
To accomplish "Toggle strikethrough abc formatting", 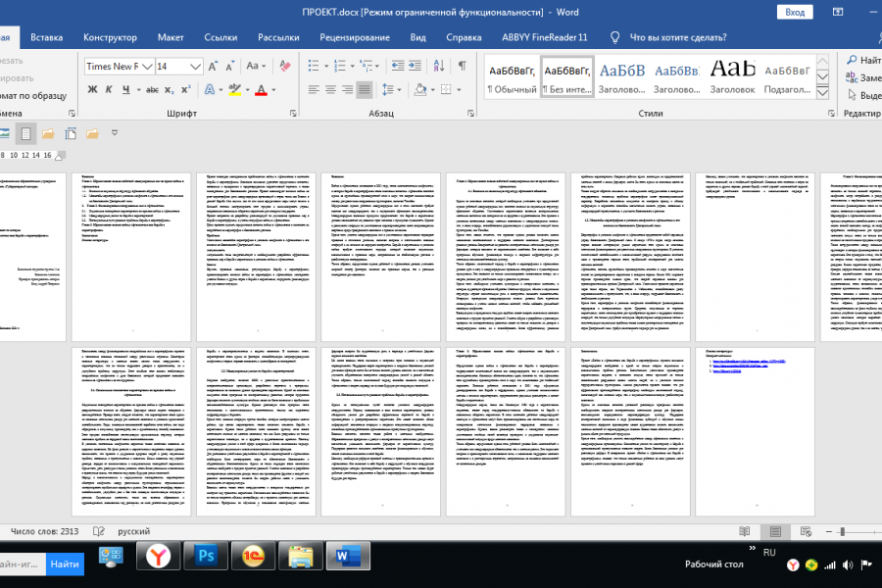I will (x=152, y=89).
